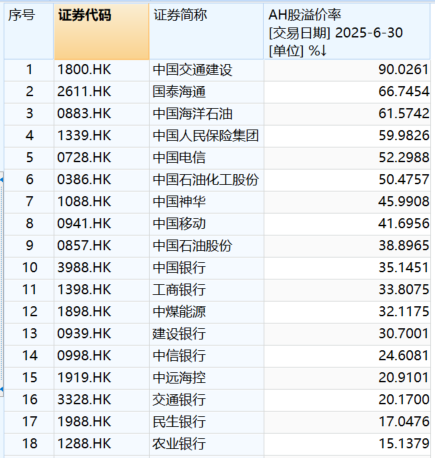Click the 中国电信 name cell

point(206,158)
